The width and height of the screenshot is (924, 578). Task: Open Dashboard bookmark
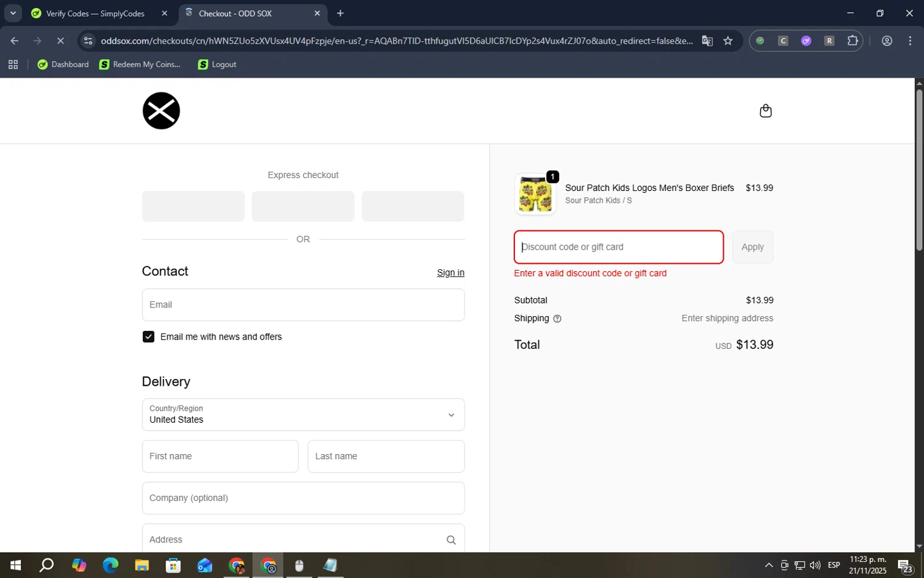[63, 64]
